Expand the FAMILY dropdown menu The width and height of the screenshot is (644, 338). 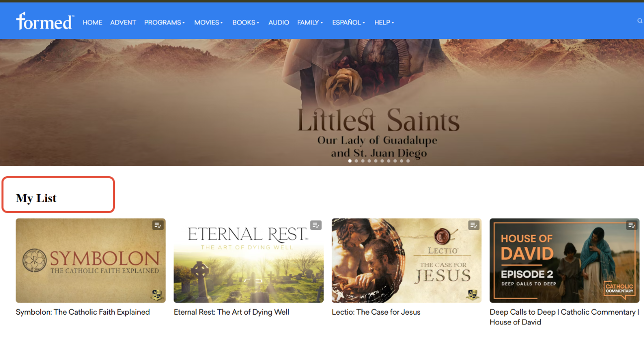(310, 22)
